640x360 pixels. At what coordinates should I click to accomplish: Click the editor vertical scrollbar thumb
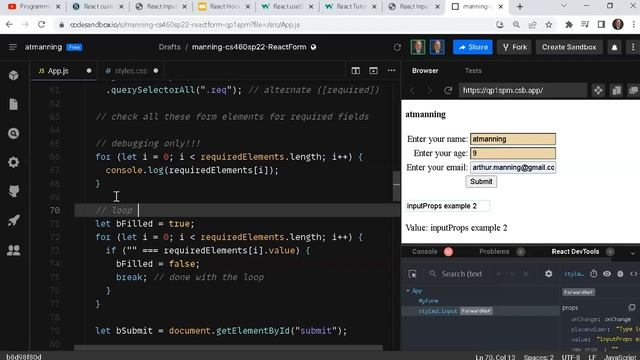tap(396, 186)
